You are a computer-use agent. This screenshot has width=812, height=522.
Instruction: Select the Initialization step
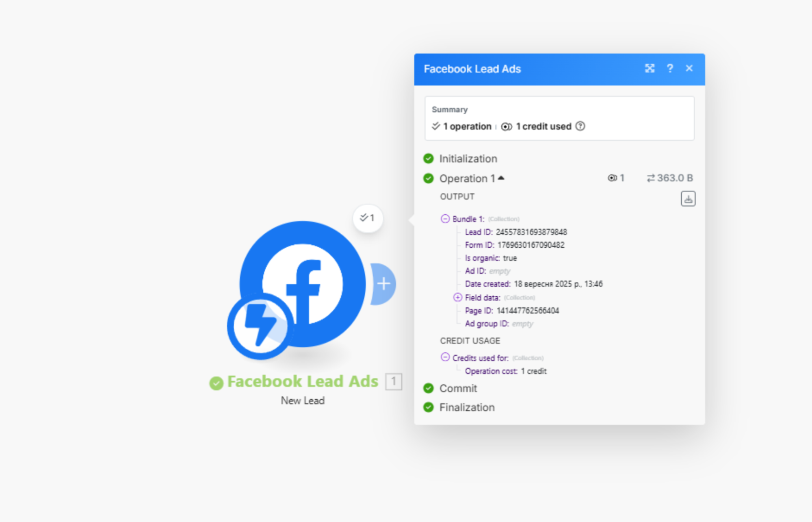pyautogui.click(x=468, y=159)
